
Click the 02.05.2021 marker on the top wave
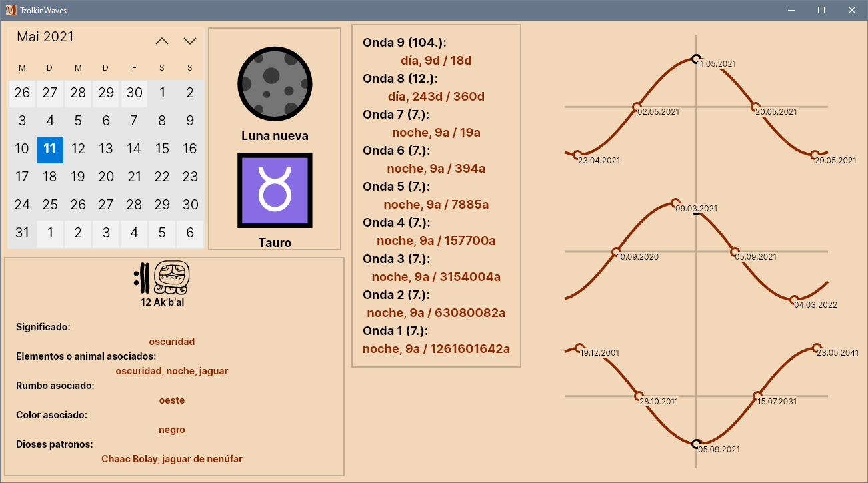pyautogui.click(x=635, y=105)
